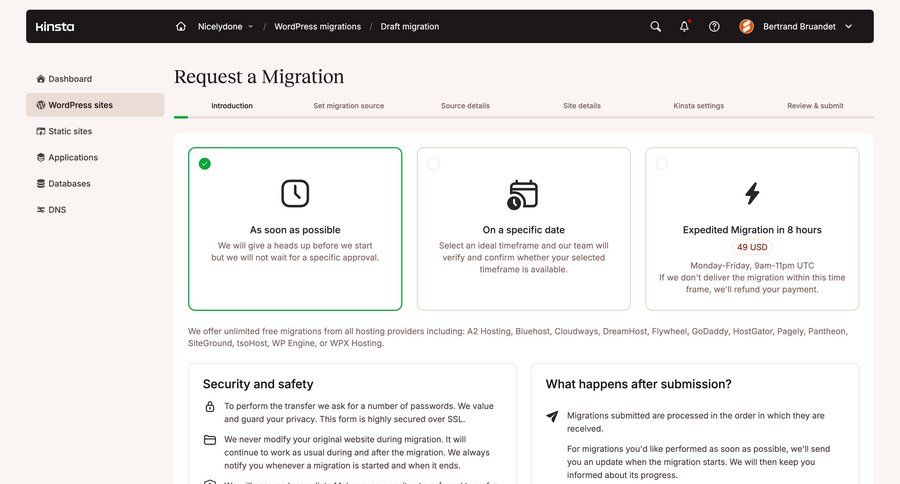Open Static sites in sidebar
This screenshot has height=484, width=900.
click(x=95, y=131)
